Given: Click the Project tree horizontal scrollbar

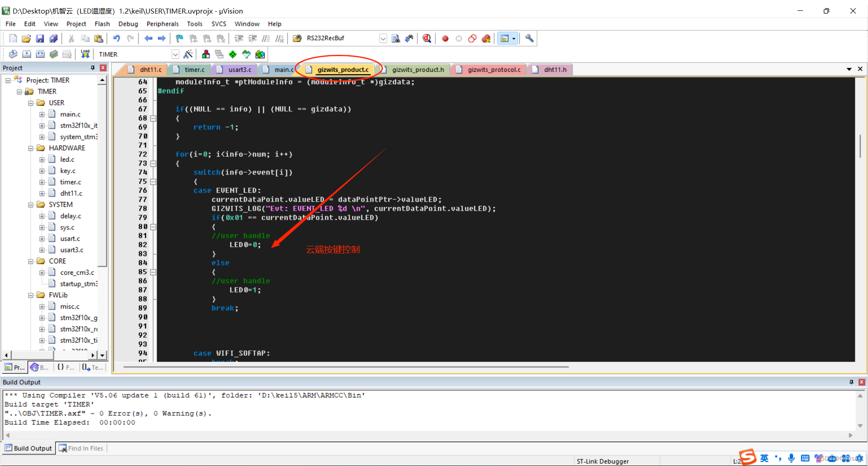Looking at the screenshot, I should (x=50, y=355).
